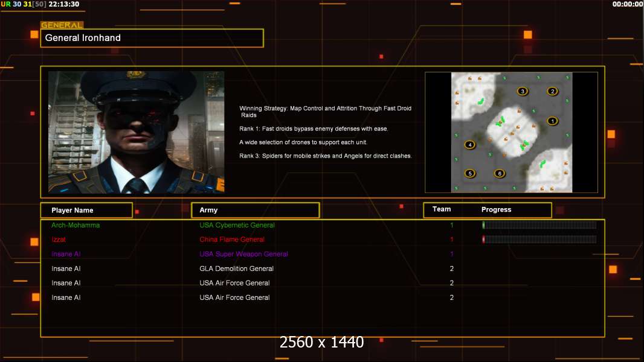Image resolution: width=644 pixels, height=362 pixels.
Task: Click the purple Insane AI player name
Action: point(66,254)
